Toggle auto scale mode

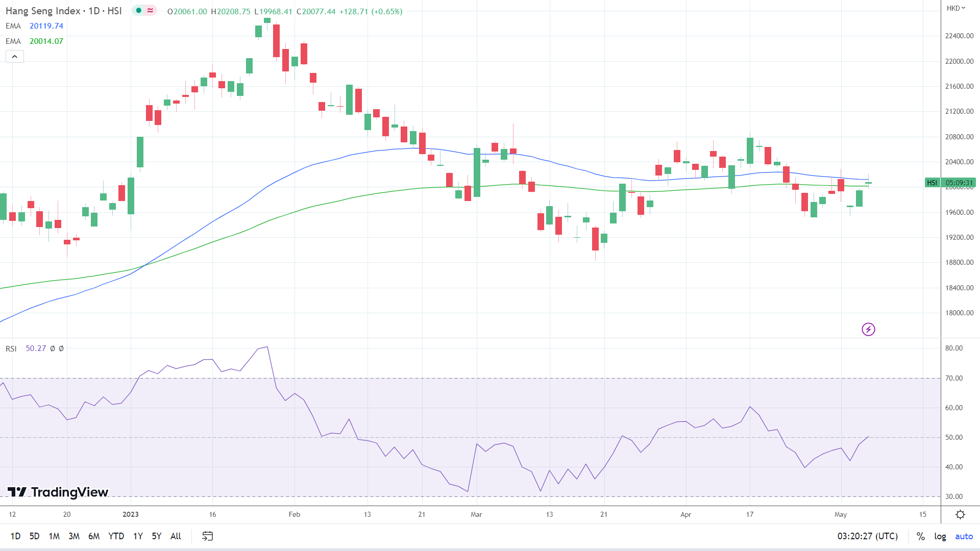964,536
